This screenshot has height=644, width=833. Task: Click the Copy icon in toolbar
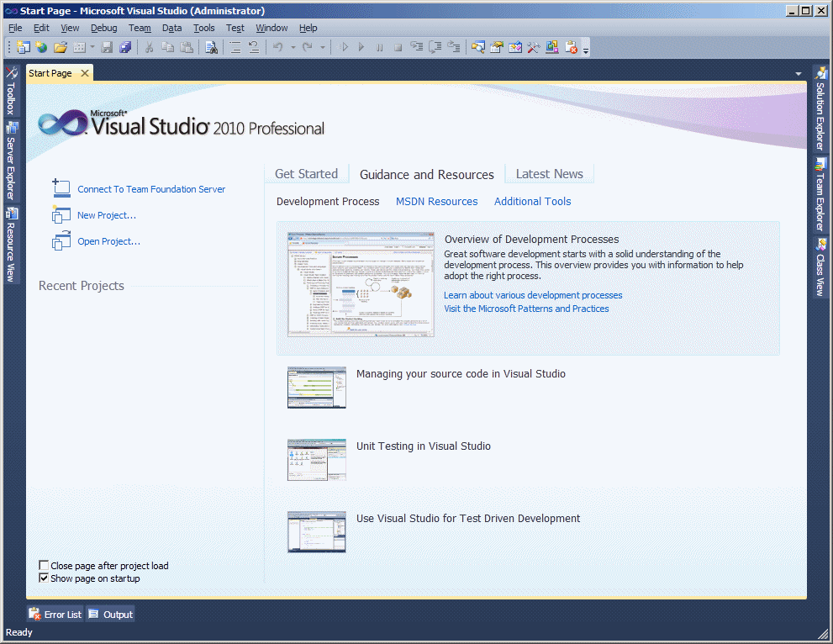click(x=168, y=47)
